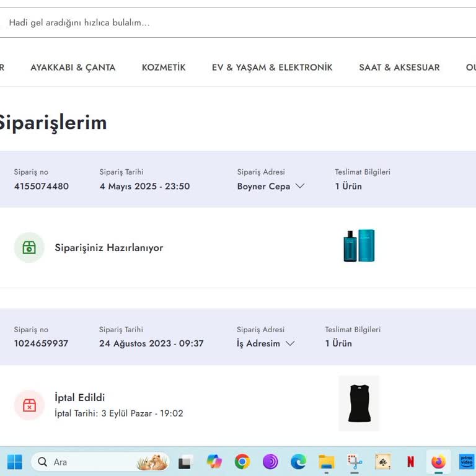Screen dimensions: 476x476
Task: Click the Windows taskbar Ara search box
Action: coord(93,462)
